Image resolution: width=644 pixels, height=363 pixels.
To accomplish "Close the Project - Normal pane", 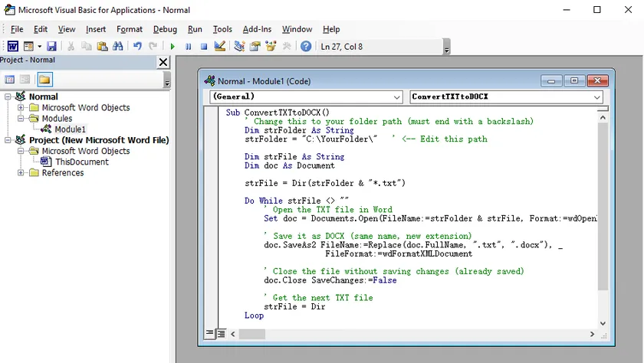I will (x=163, y=62).
